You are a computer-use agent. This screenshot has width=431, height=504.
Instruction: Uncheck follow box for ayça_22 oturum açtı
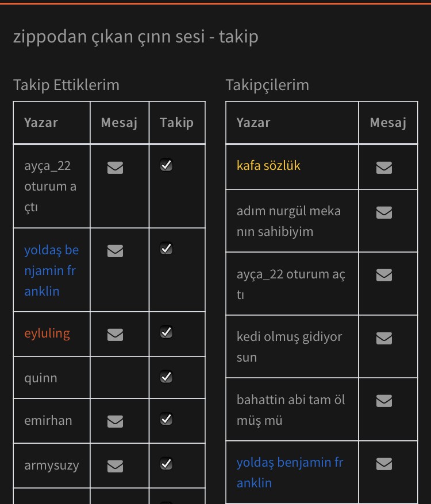167,165
